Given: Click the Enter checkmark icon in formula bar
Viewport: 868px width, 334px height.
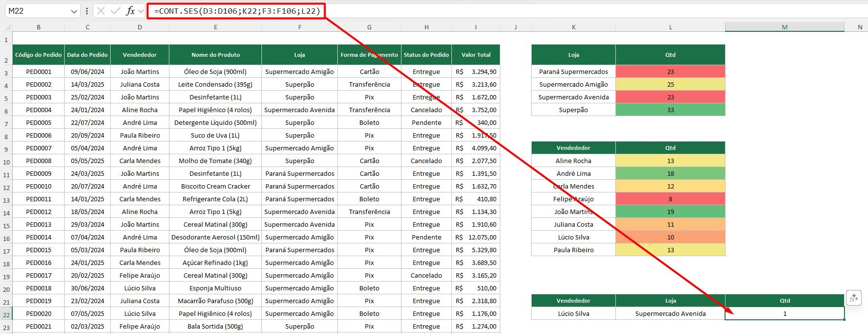Looking at the screenshot, I should (x=116, y=11).
